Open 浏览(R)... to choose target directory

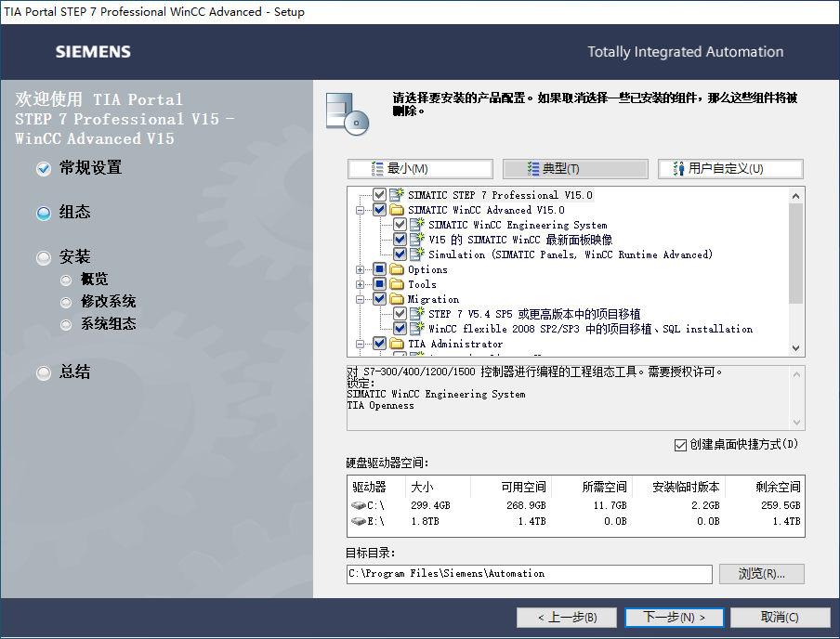761,574
